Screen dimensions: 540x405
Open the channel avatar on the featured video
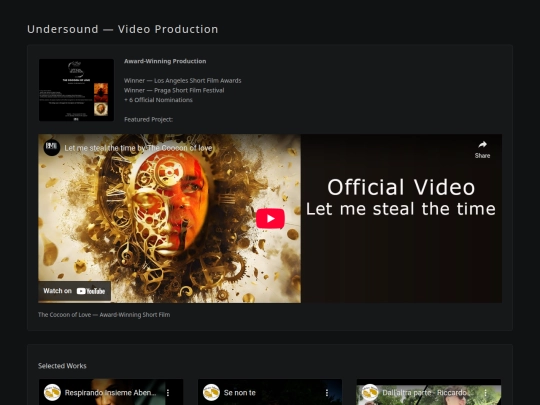point(52,147)
